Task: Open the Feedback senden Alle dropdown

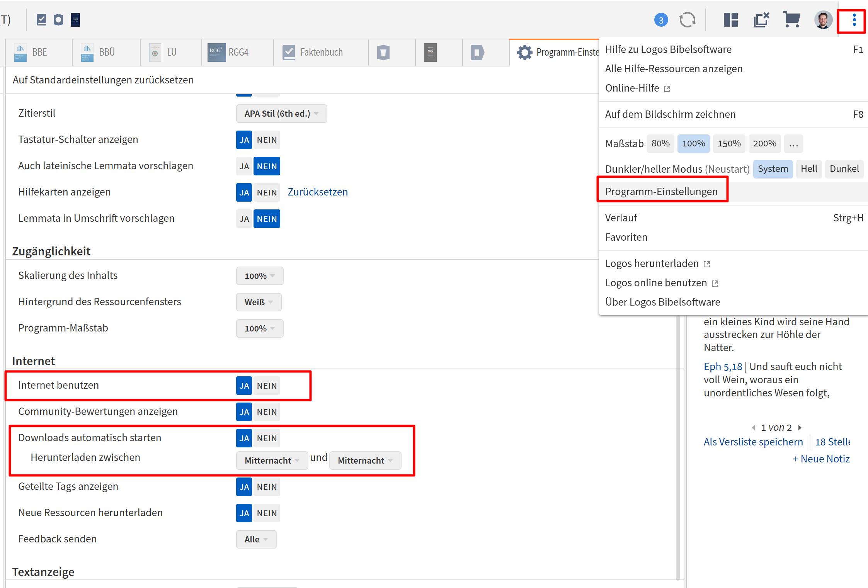Action: [x=256, y=539]
